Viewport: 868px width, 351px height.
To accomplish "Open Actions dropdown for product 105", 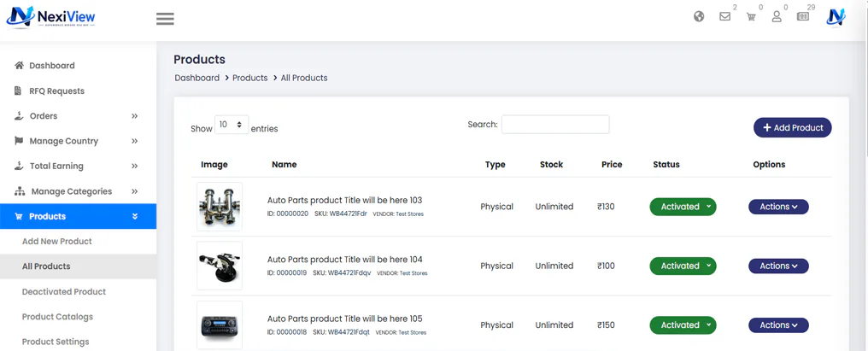I will click(x=778, y=325).
